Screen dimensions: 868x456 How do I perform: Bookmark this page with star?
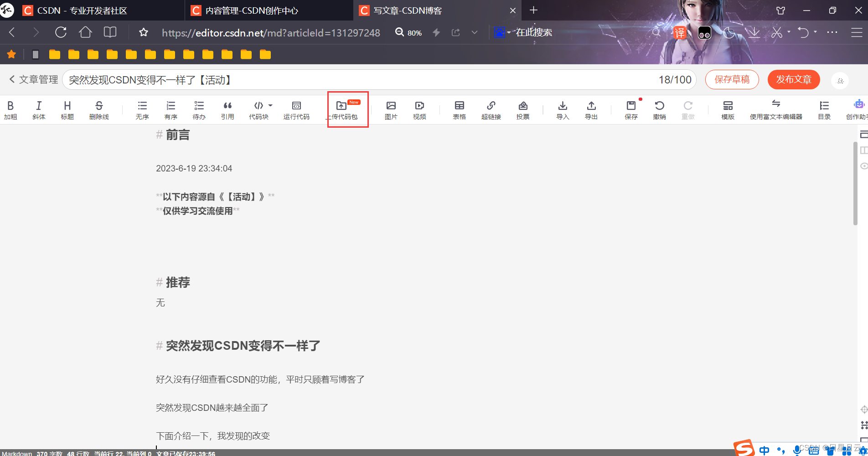coord(144,32)
